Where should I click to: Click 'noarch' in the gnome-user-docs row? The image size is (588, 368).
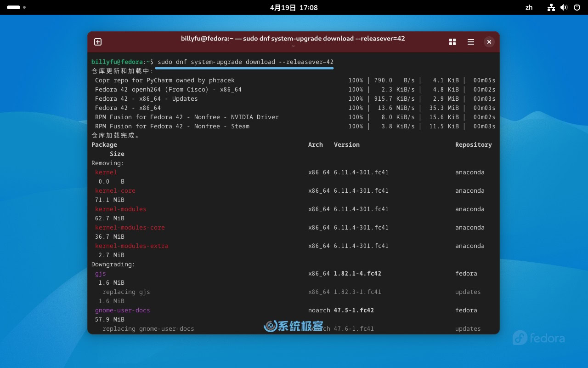(319, 310)
